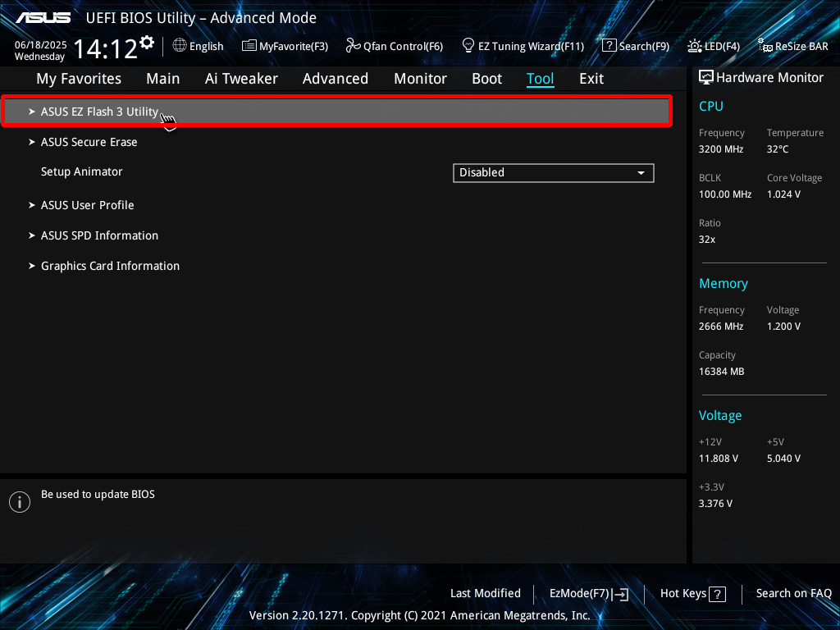
Task: Click the Memory section heading
Action: pyautogui.click(x=724, y=283)
